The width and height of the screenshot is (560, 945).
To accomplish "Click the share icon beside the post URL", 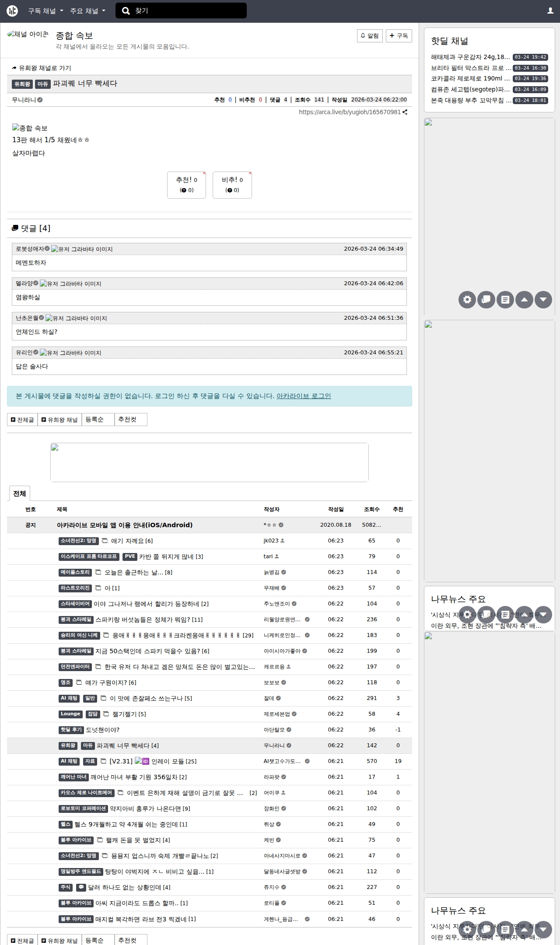I will click(405, 112).
